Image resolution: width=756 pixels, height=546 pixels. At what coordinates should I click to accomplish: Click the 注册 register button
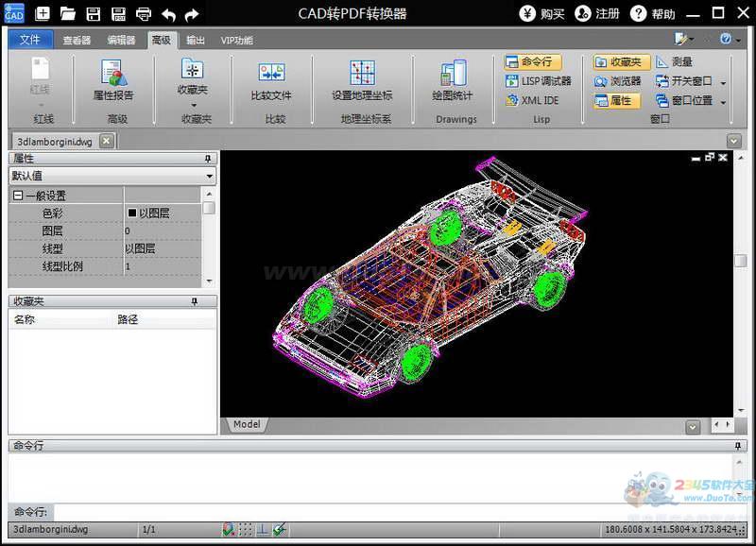coord(597,13)
